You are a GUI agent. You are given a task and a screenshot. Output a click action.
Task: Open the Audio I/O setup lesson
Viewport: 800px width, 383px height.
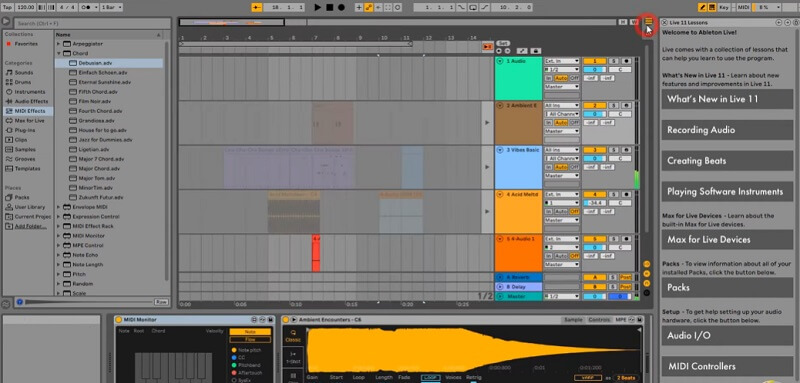pos(727,336)
